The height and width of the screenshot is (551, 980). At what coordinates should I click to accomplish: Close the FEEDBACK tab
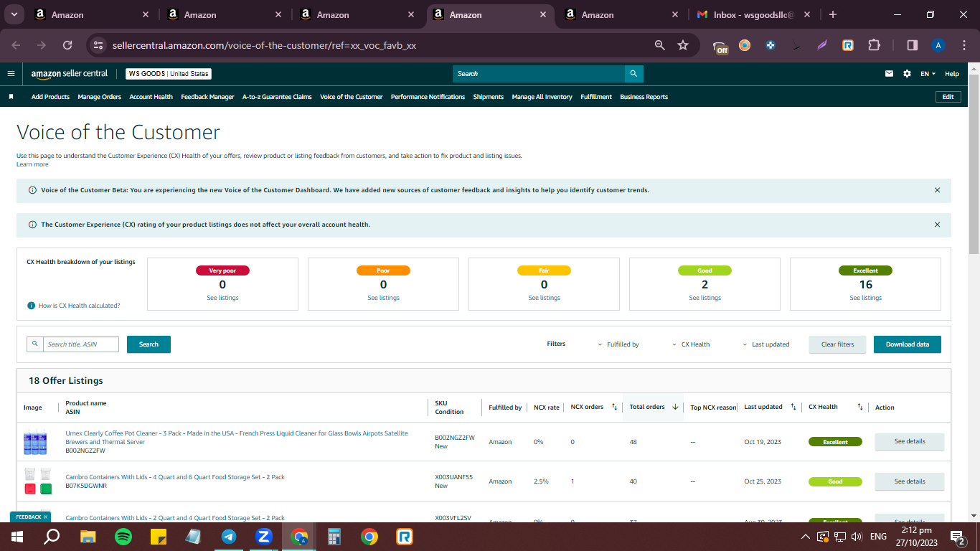pyautogui.click(x=45, y=517)
